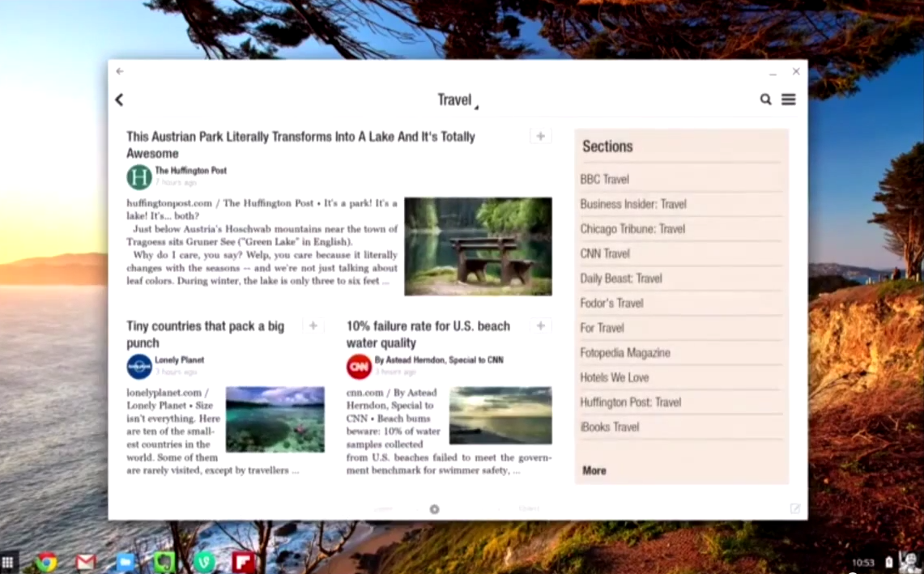The image size is (924, 574).
Task: Click the page position dot at bottom
Action: point(434,509)
